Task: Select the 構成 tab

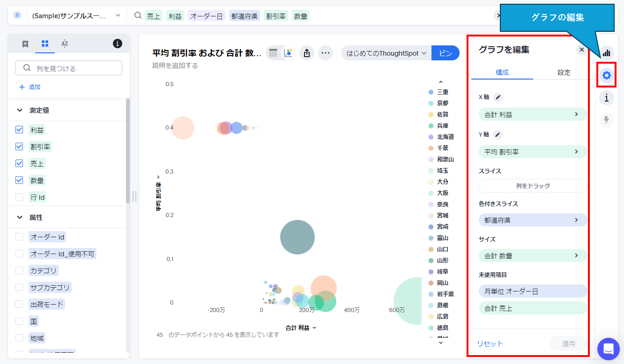Action: coord(502,73)
